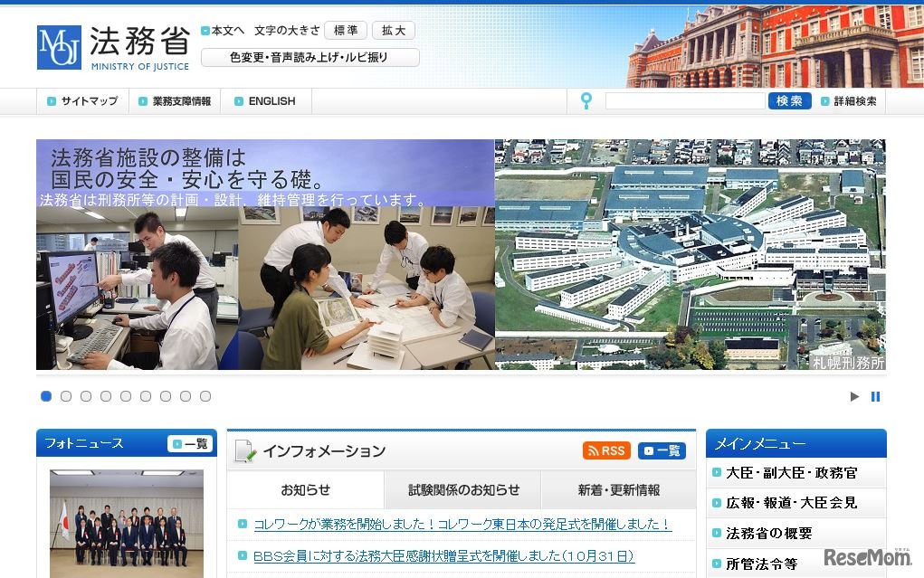The image size is (924, 578).
Task: Play the banner slideshow
Action: coord(854,396)
